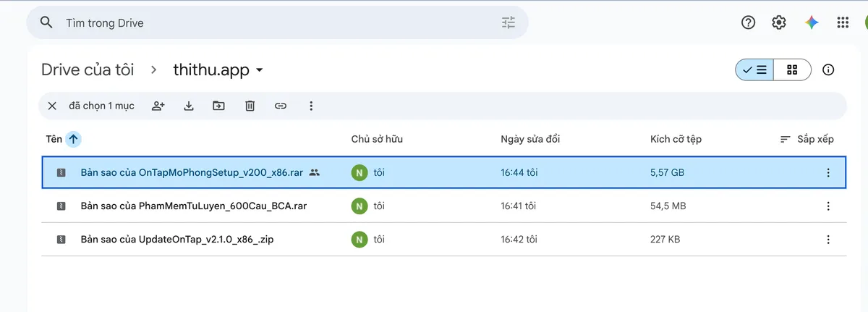Click 'đã chọn 1 mục' selection label
This screenshot has width=868, height=312.
tap(101, 106)
